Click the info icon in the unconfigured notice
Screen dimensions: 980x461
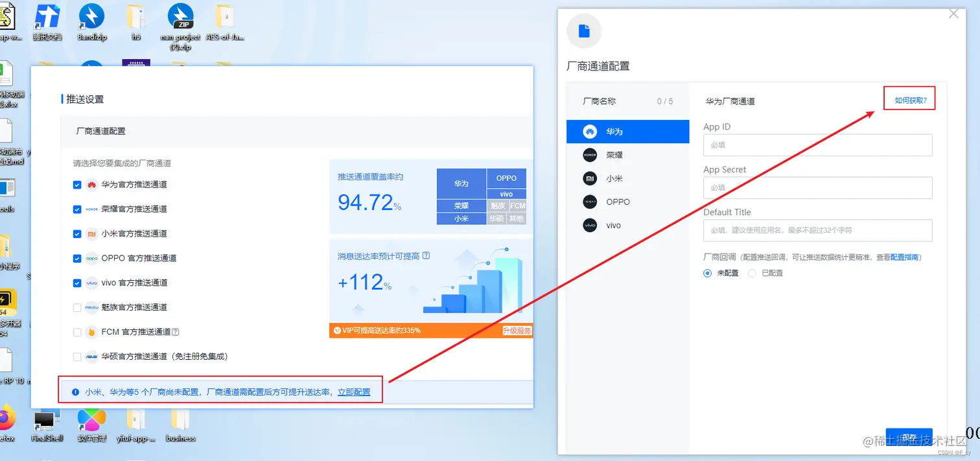point(75,392)
